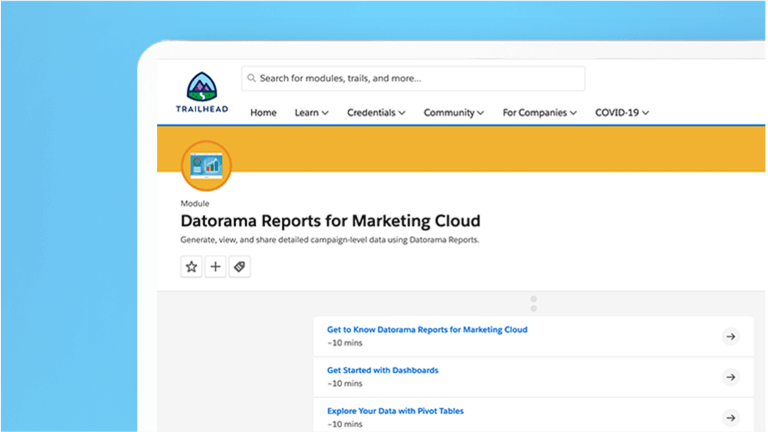Click the three-dot drag handle above units
This screenshot has height=432, width=768.
534,304
